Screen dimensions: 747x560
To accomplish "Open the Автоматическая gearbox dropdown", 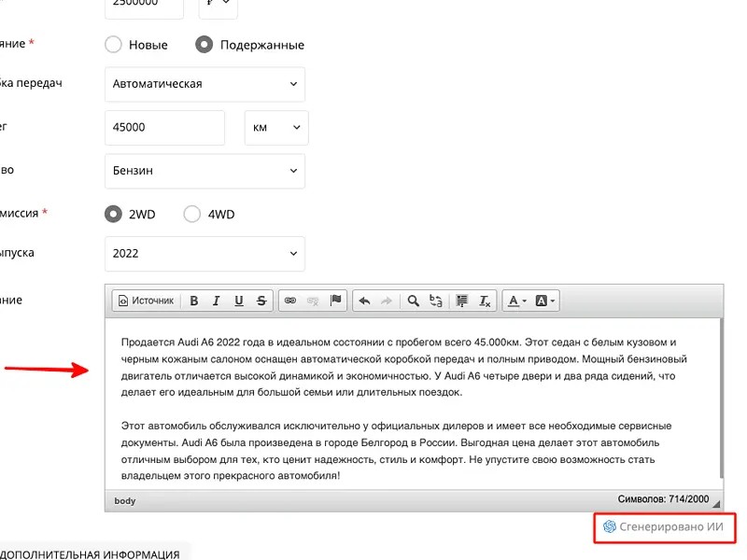I will click(204, 84).
